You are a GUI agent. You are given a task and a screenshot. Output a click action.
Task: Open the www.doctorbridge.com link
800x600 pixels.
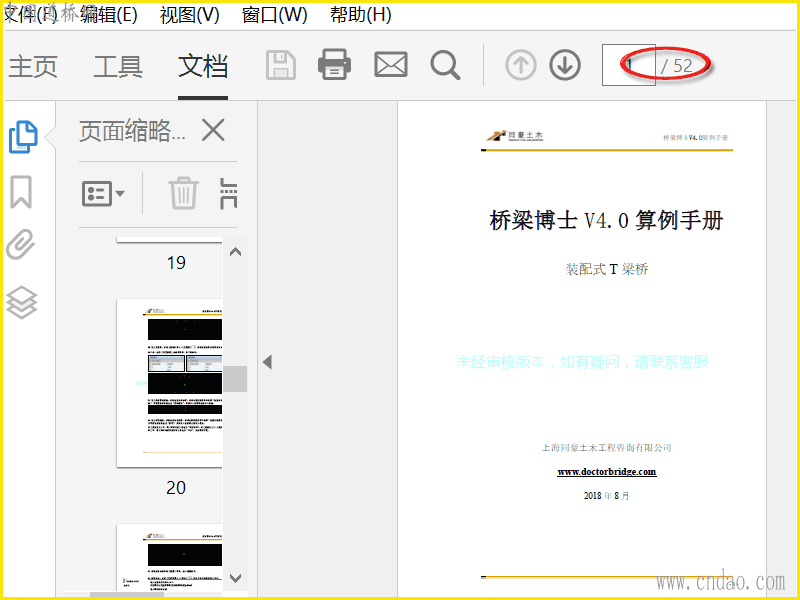607,472
